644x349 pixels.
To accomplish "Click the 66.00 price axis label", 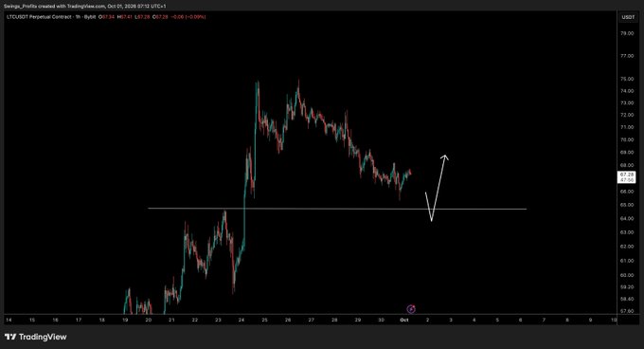I will (627, 192).
